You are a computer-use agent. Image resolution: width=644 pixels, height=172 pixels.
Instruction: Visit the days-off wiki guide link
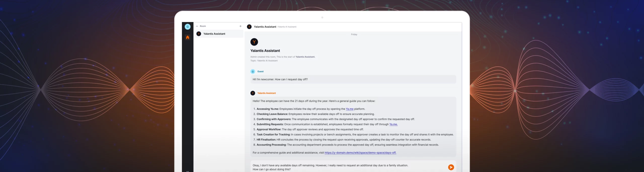360,152
